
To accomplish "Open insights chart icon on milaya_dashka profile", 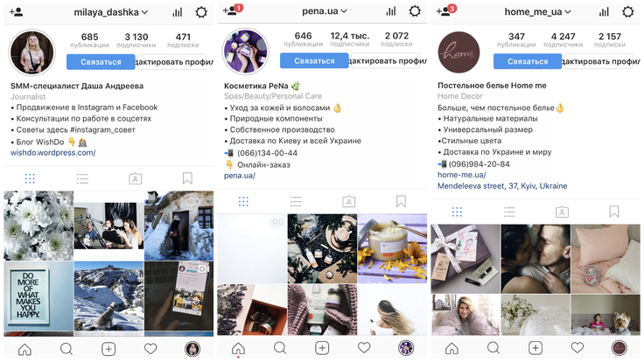I will pyautogui.click(x=178, y=12).
